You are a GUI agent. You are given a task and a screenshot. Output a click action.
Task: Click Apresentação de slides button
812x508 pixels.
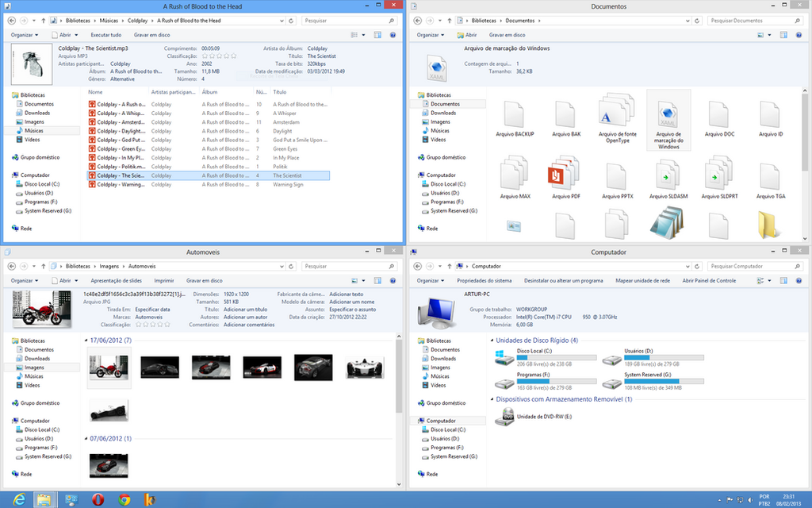click(x=116, y=280)
